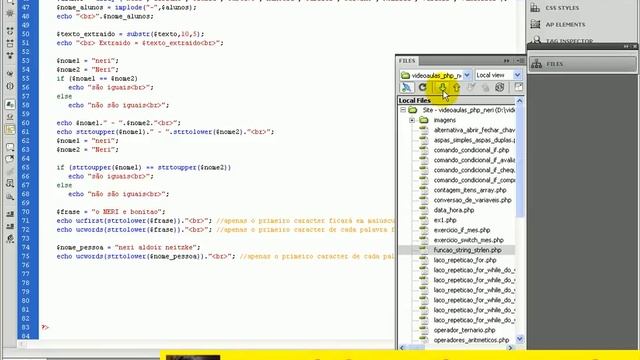Open the AP ELEMENTS panel
The height and width of the screenshot is (360, 640).
tap(565, 24)
